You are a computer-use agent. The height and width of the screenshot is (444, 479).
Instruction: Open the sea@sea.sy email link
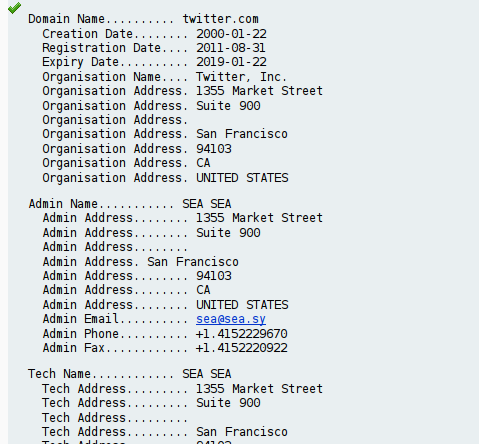click(231, 319)
